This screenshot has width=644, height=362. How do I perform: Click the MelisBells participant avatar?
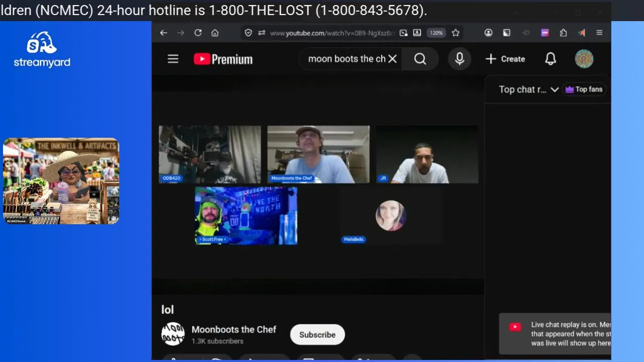(x=390, y=216)
